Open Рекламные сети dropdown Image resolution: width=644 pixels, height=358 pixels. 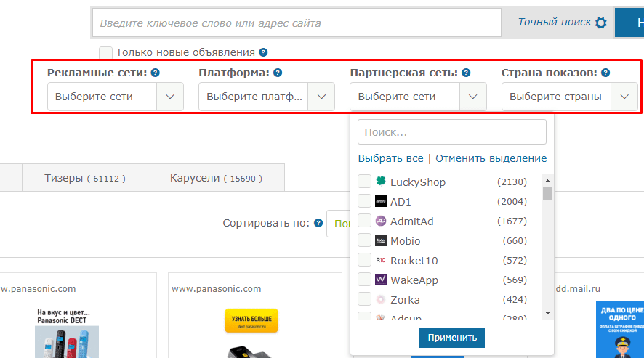[116, 97]
